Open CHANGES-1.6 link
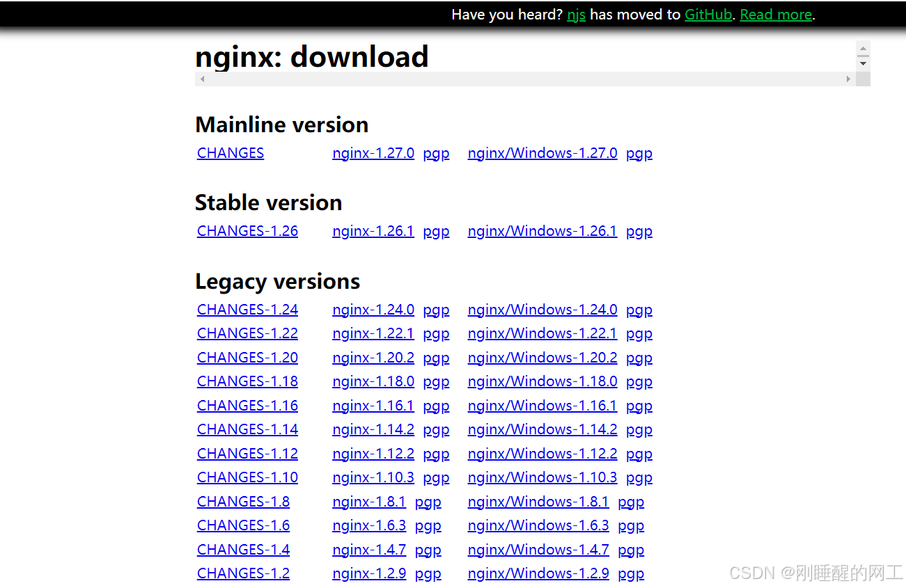Viewport: 906px width, 588px height. (243, 525)
